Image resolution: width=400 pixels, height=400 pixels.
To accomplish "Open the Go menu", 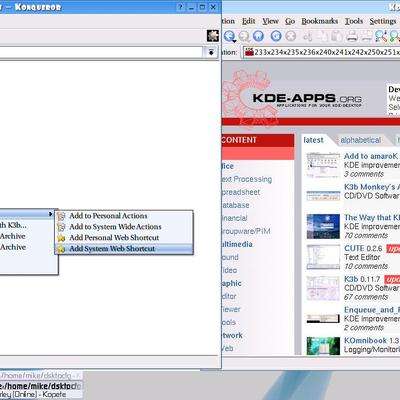I will (x=290, y=21).
